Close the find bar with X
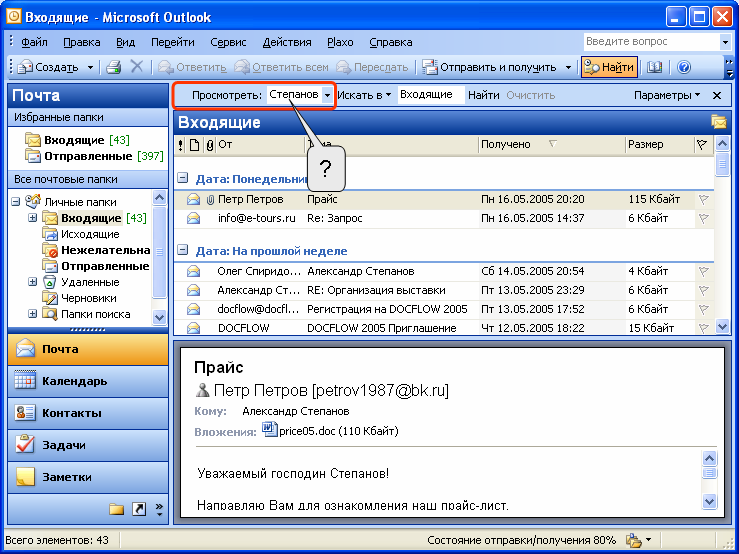739x554 pixels. (717, 96)
